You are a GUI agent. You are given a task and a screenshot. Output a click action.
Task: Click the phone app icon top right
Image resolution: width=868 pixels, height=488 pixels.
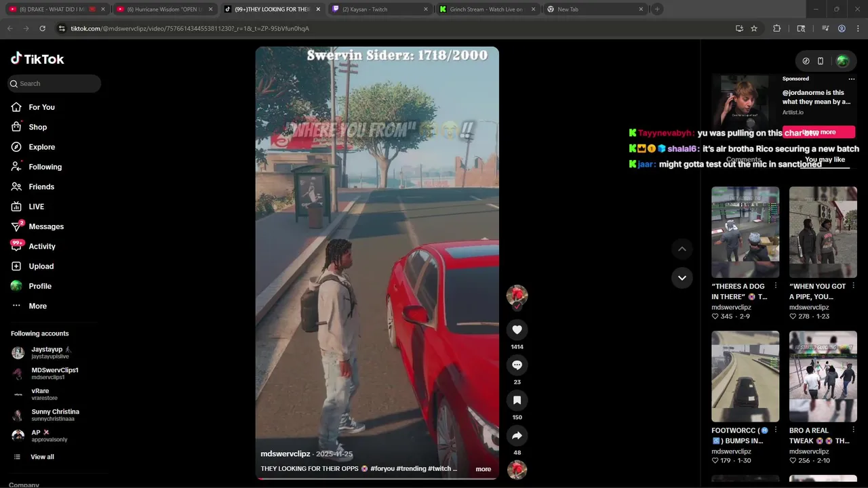[821, 61]
